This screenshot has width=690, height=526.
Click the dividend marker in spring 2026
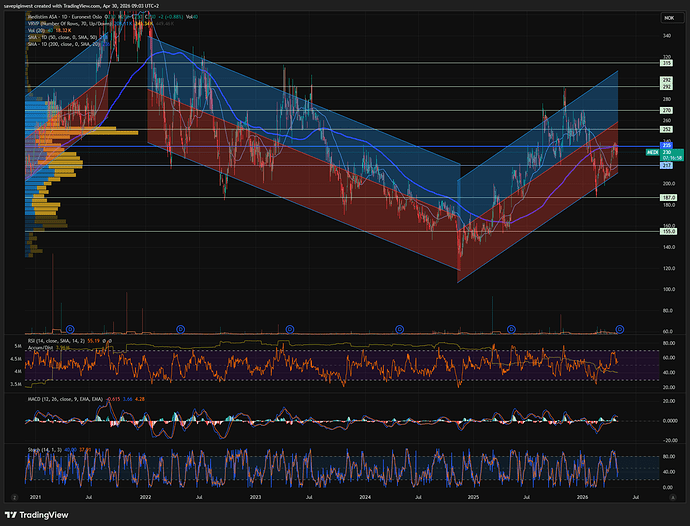620,329
